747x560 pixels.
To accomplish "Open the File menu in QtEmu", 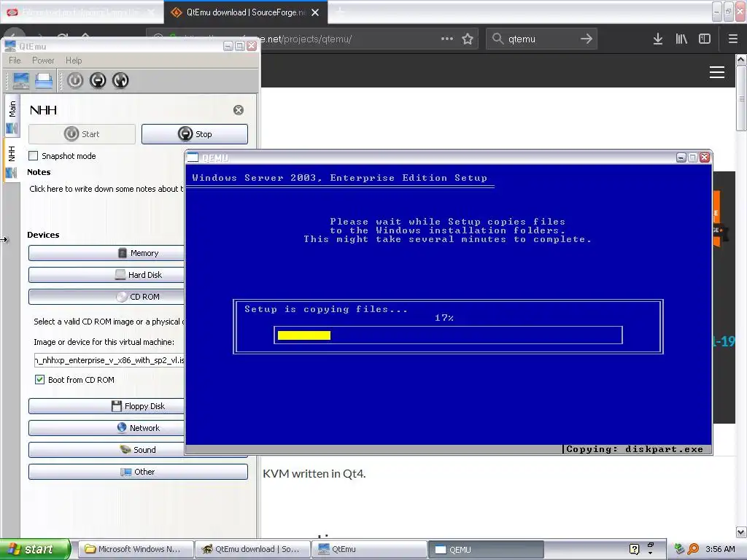I will 15,61.
